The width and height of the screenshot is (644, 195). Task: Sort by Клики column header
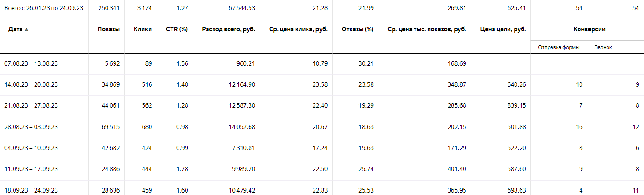[143, 29]
